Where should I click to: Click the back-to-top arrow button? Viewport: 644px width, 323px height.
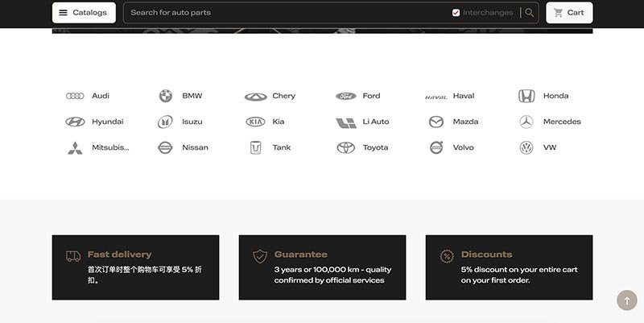click(627, 300)
